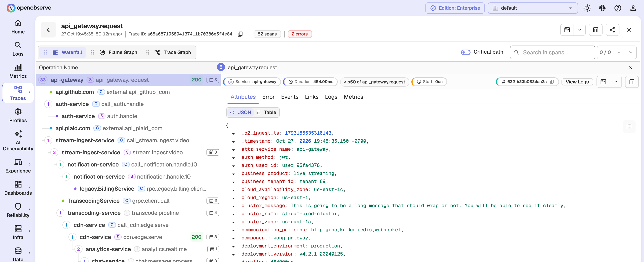644x262 pixels.
Task: Copy span ID 6221b23b082daa2a
Action: pyautogui.click(x=552, y=82)
